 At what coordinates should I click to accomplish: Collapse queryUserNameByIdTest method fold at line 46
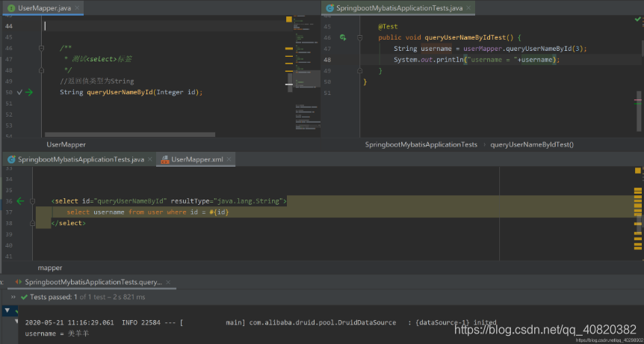[360, 38]
